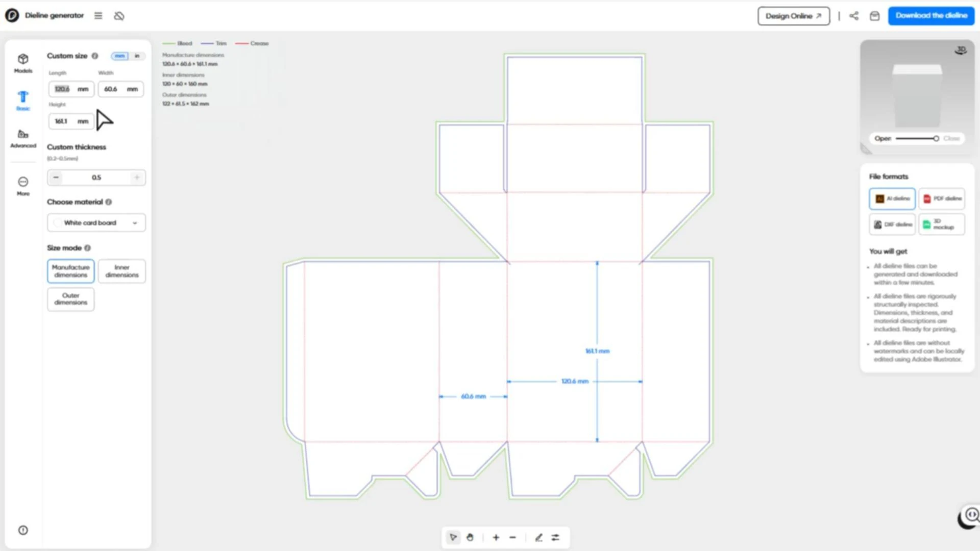This screenshot has height=551, width=980.
Task: Click the zoom in plus icon
Action: [x=496, y=537]
